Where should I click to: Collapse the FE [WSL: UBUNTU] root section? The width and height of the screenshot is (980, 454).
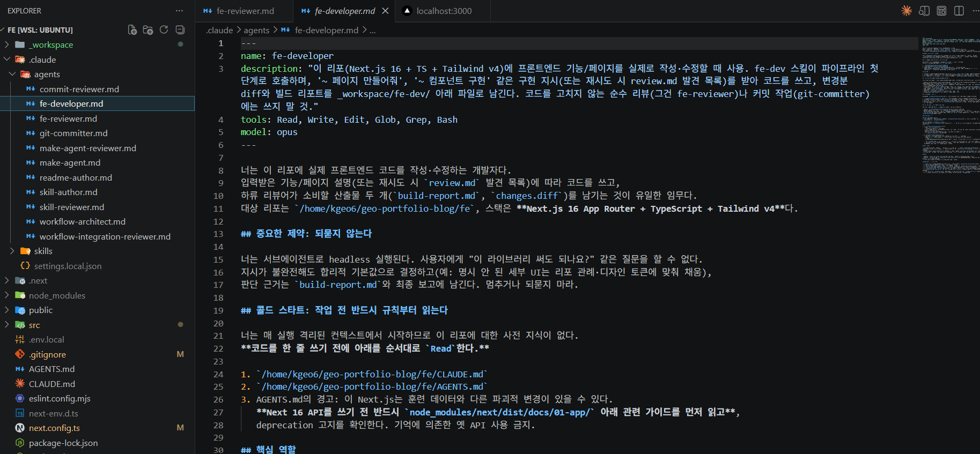[40, 30]
